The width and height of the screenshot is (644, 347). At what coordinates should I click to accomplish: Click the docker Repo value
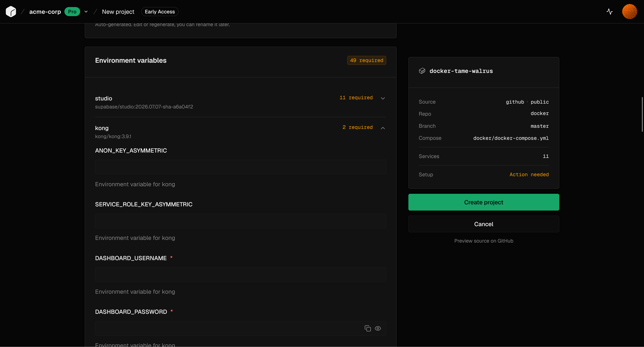click(x=540, y=113)
